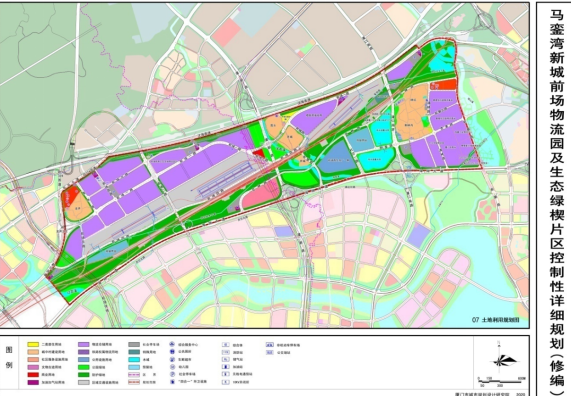Click the large orange parcel in the east
This screenshot has width=572, height=397.
[x=413, y=113]
